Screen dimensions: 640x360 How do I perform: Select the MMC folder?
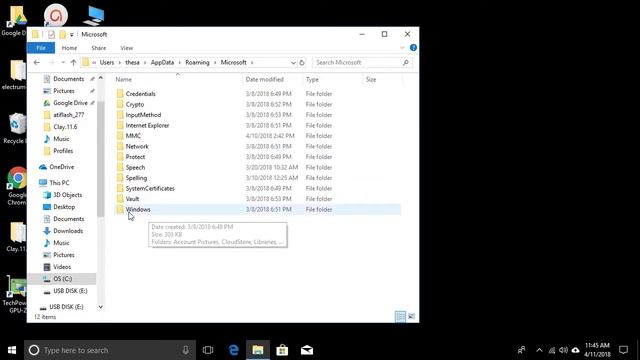click(133, 136)
